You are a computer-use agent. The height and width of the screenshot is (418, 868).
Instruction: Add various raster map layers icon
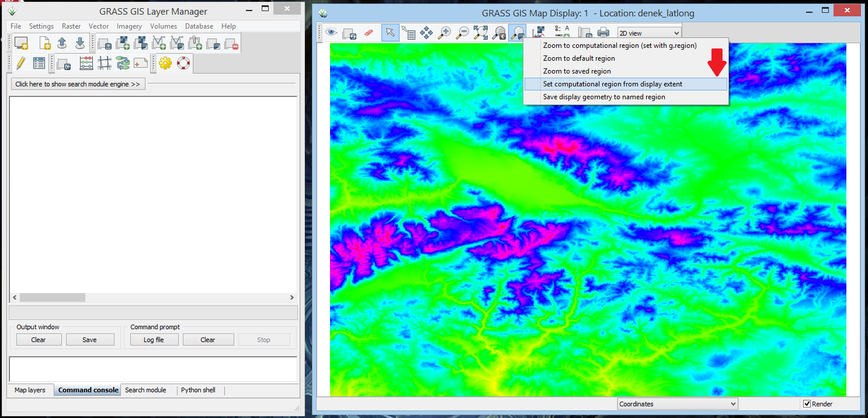coord(141,43)
